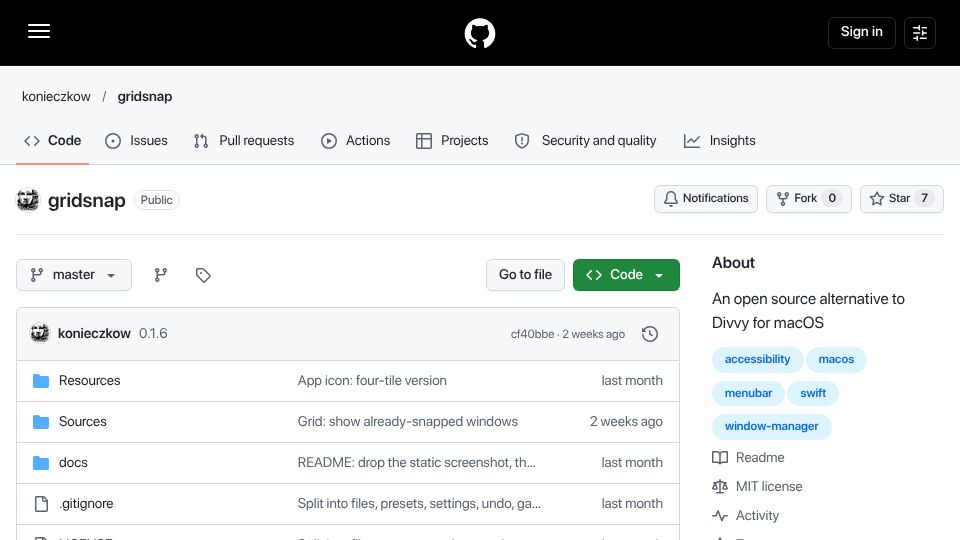Click 'last month' in .gitignore row
960x540 pixels.
click(x=632, y=504)
